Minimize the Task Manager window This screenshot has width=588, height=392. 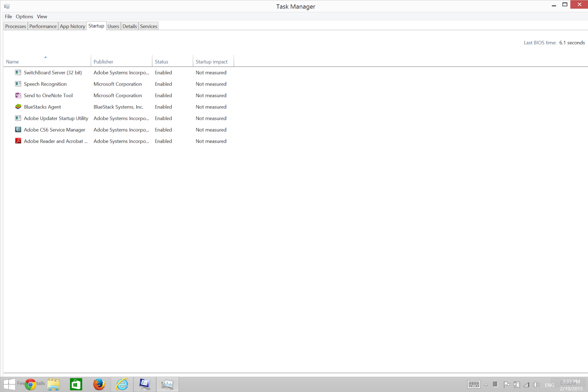tap(554, 5)
